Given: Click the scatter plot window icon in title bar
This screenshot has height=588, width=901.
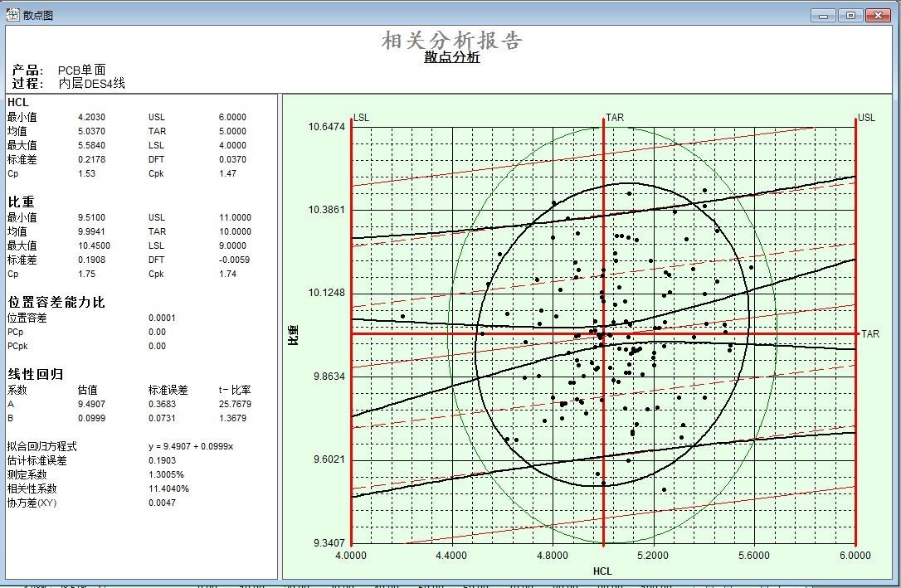Looking at the screenshot, I should point(13,14).
